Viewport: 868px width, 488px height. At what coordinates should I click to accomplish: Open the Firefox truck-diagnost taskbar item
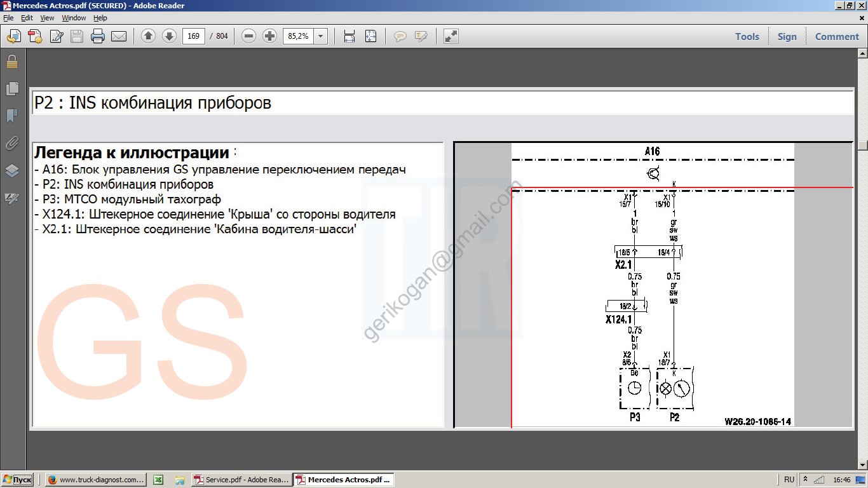click(x=97, y=480)
